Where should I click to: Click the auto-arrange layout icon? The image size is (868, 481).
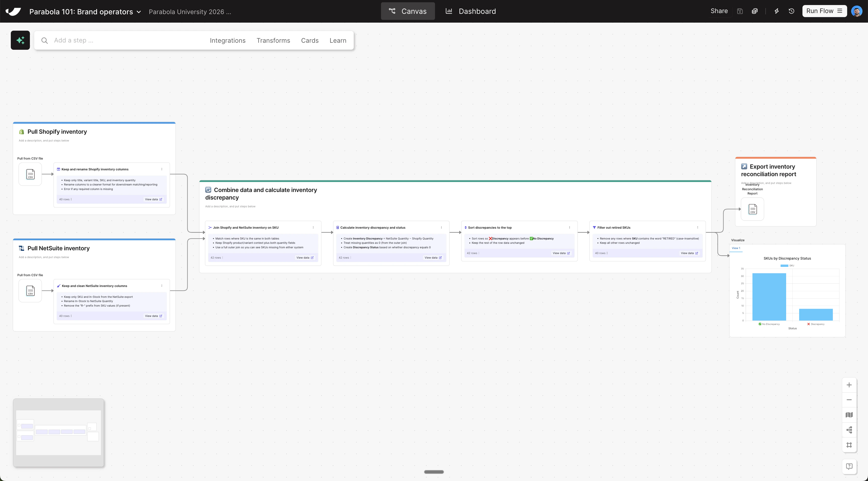849,430
